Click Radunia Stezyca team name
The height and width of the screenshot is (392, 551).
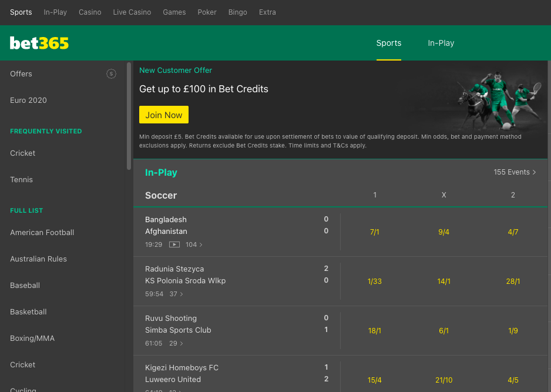[x=174, y=269]
